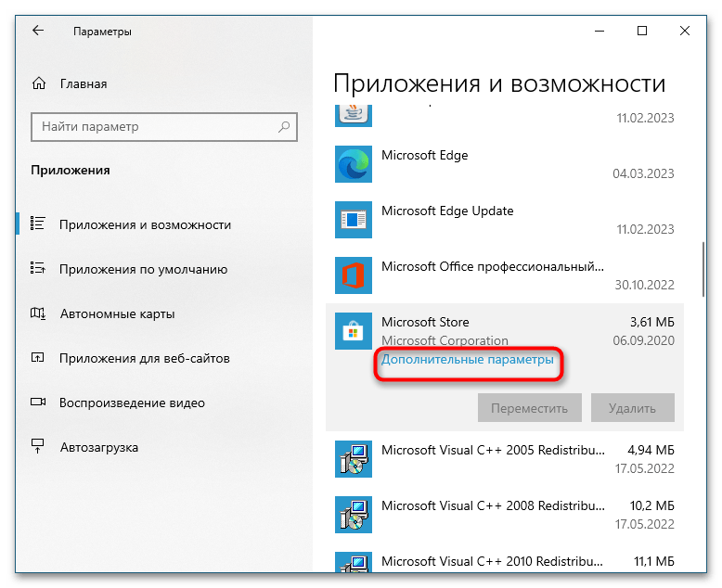
Task: Click the Автозагрузка startup icon
Action: pos(37,446)
